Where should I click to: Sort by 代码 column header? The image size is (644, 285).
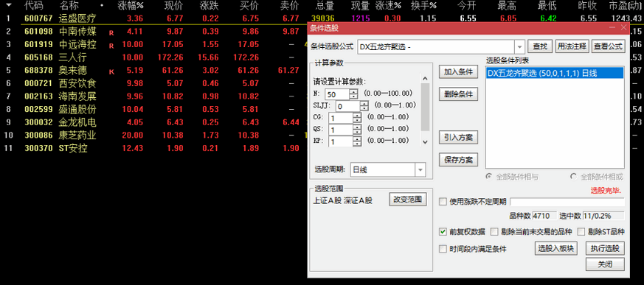(x=33, y=6)
